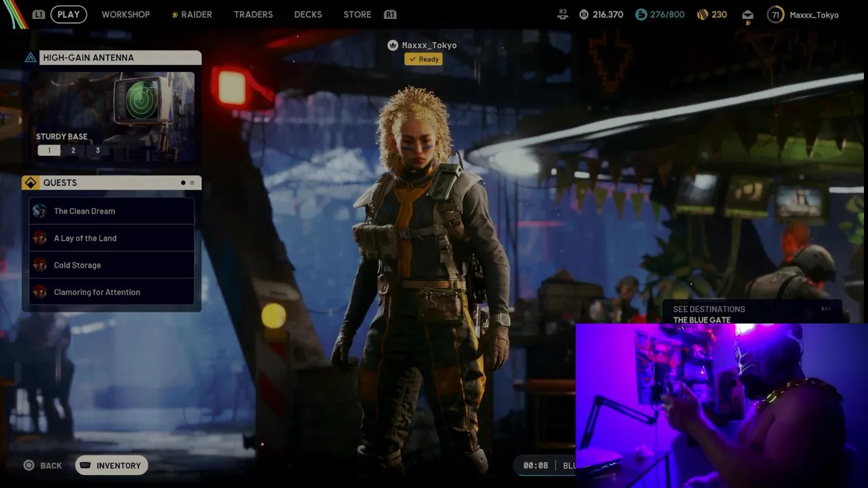Open the quest The Clean Dream

[x=112, y=211]
